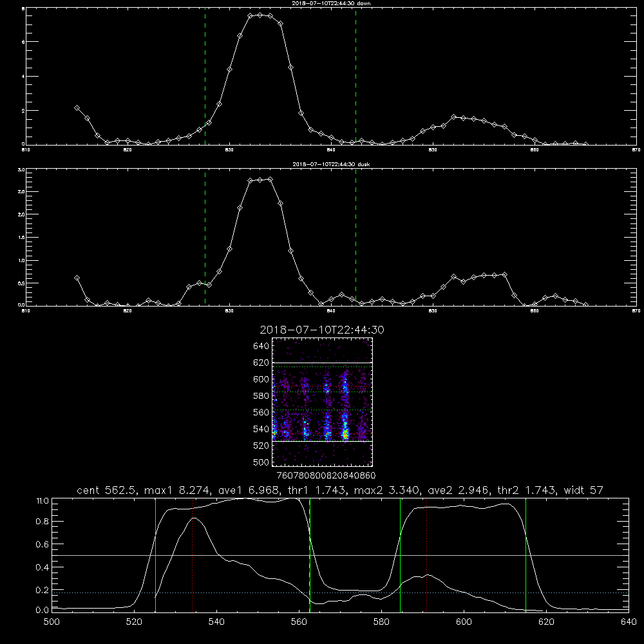Screen dimensions: 644x644
Task: Select the left green dashed marker in dawn plot
Action: tap(205, 77)
